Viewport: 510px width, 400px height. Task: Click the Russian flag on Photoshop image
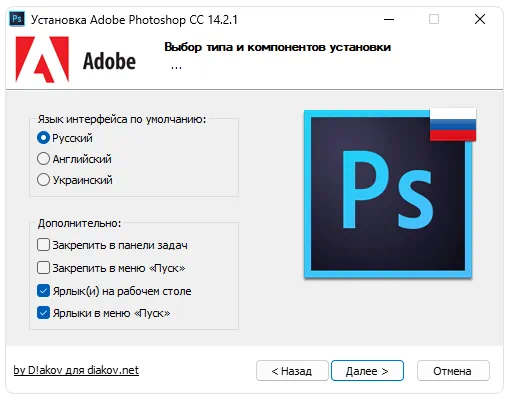[453, 124]
